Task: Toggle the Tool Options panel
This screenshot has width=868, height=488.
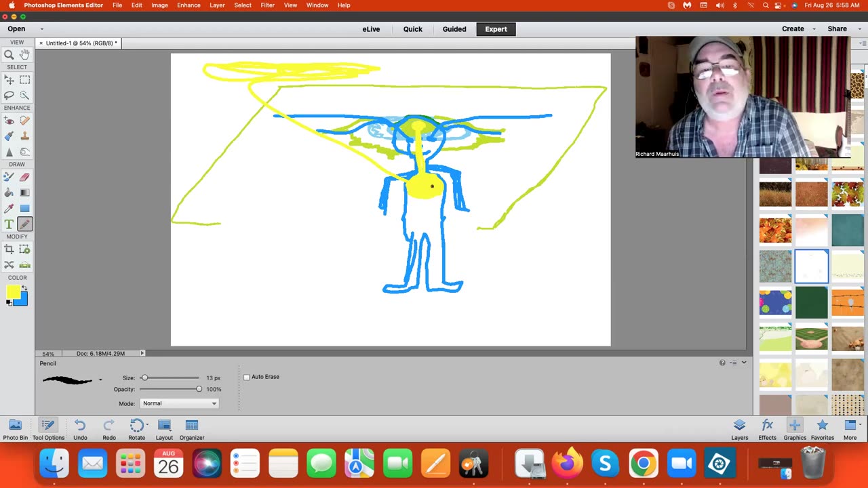Action: click(x=48, y=429)
